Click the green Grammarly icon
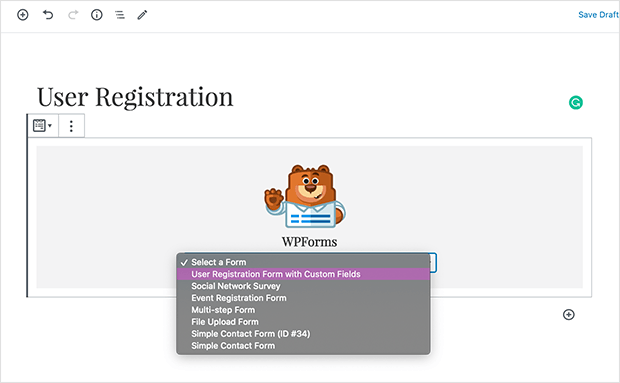620x383 pixels. pos(576,103)
